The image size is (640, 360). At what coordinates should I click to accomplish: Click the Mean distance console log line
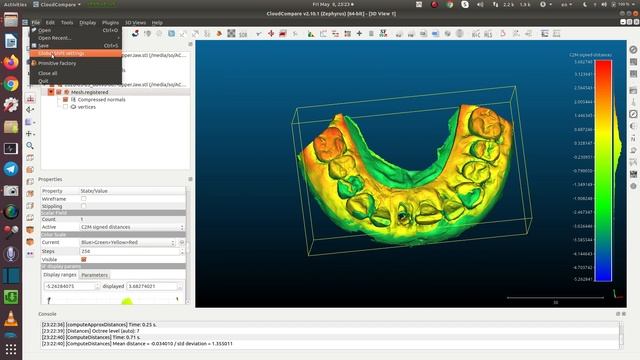pyautogui.click(x=137, y=344)
